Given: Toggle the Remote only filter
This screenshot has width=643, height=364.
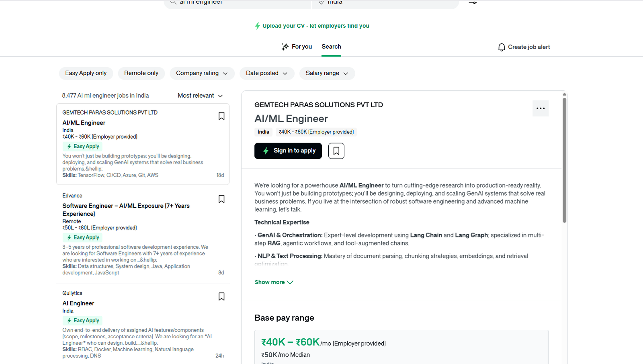Looking at the screenshot, I should [141, 73].
